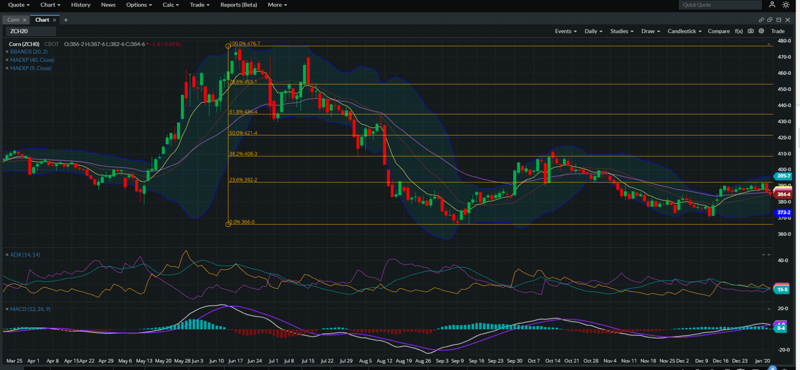
Task: Toggle the light/dark theme sun icon
Action: pyautogui.click(x=786, y=5)
